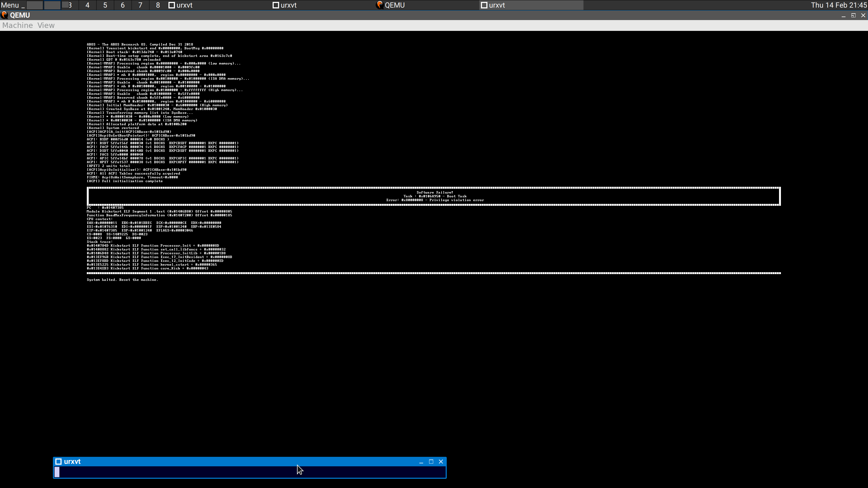Viewport: 868px width, 488px height.
Task: Close the QEMU window
Action: click(x=863, y=15)
